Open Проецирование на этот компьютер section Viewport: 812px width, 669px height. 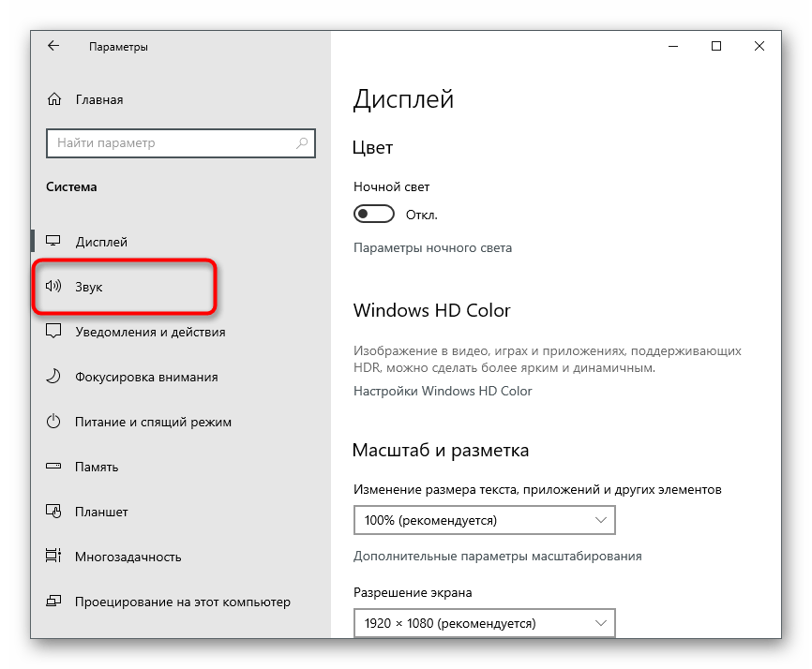[x=182, y=602]
